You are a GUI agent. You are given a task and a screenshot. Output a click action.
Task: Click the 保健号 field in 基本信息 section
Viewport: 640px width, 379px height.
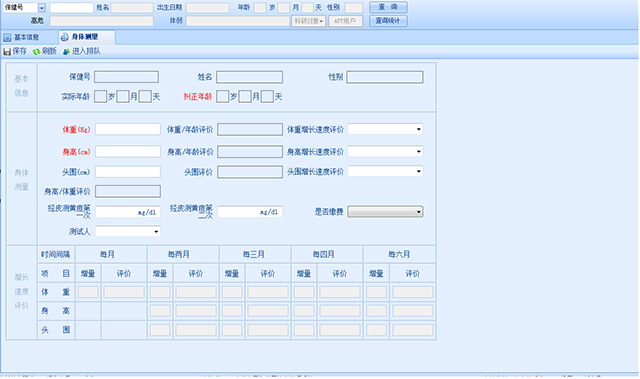pyautogui.click(x=127, y=77)
